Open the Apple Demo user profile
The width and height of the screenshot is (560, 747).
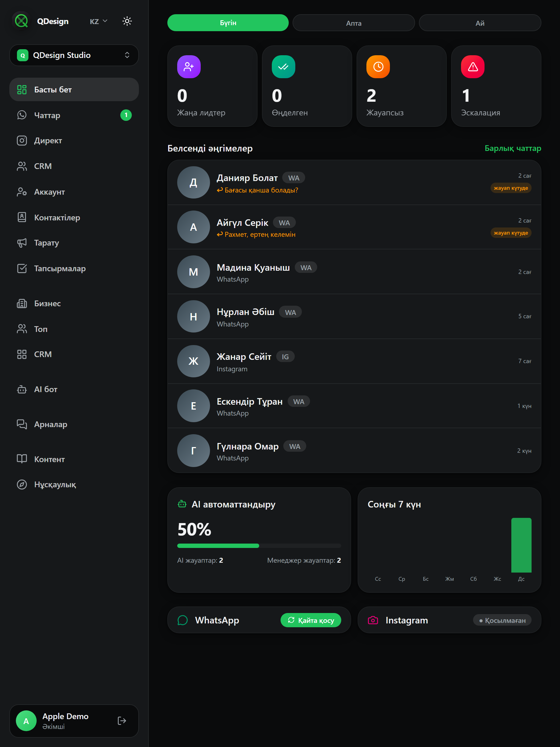click(74, 721)
